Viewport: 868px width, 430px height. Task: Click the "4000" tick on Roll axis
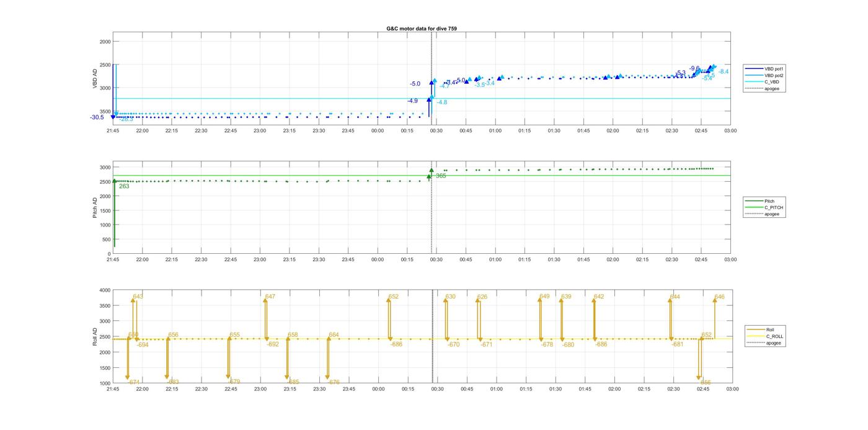pyautogui.click(x=104, y=290)
